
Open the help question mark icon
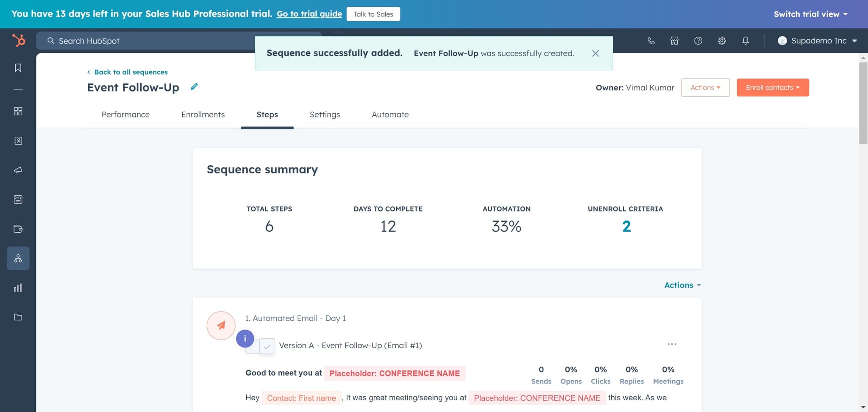point(698,41)
